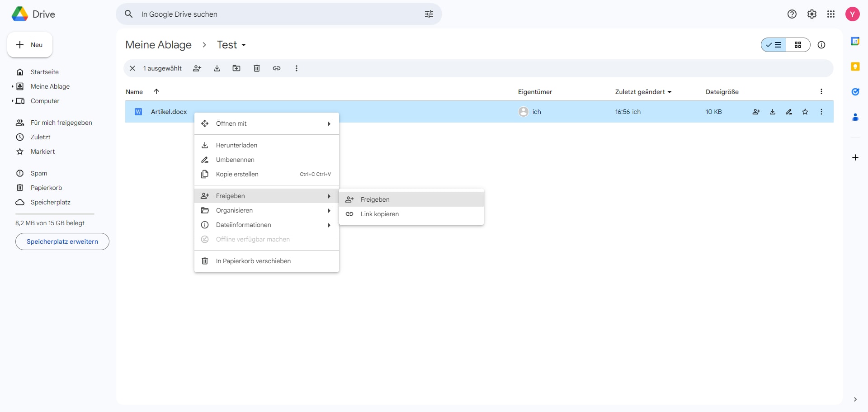This screenshot has width=868, height=412.
Task: Choose Kopie erstellen in context menu
Action: click(x=267, y=174)
